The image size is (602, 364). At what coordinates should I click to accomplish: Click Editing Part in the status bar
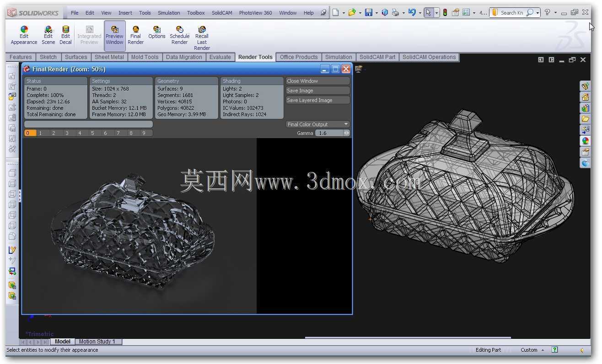[x=488, y=350]
